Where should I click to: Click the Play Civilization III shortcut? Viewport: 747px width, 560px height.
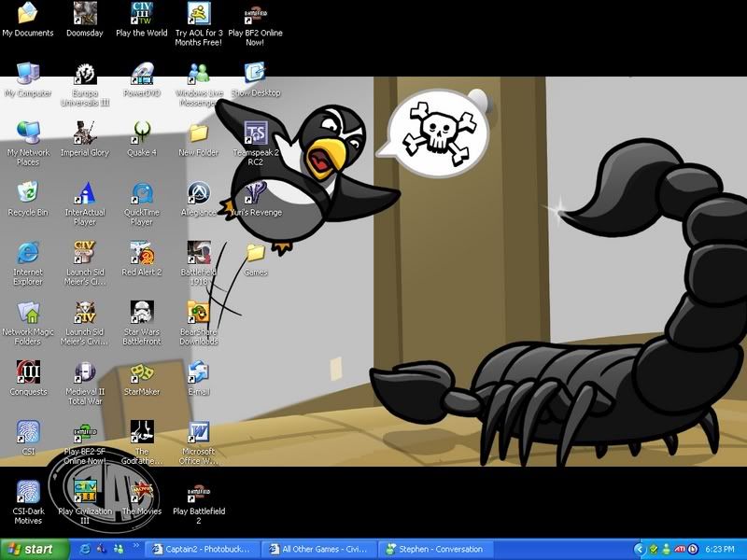tap(85, 503)
